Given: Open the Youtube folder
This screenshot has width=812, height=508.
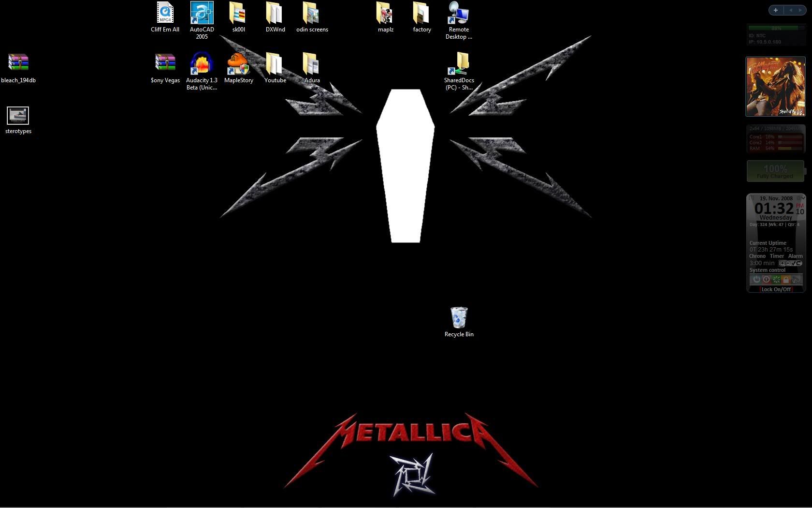Looking at the screenshot, I should (275, 68).
